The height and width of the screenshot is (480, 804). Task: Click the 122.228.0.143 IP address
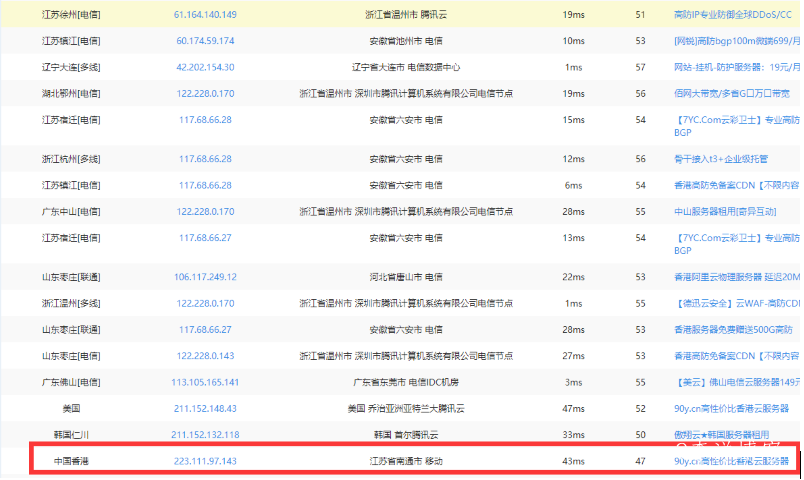coord(205,356)
